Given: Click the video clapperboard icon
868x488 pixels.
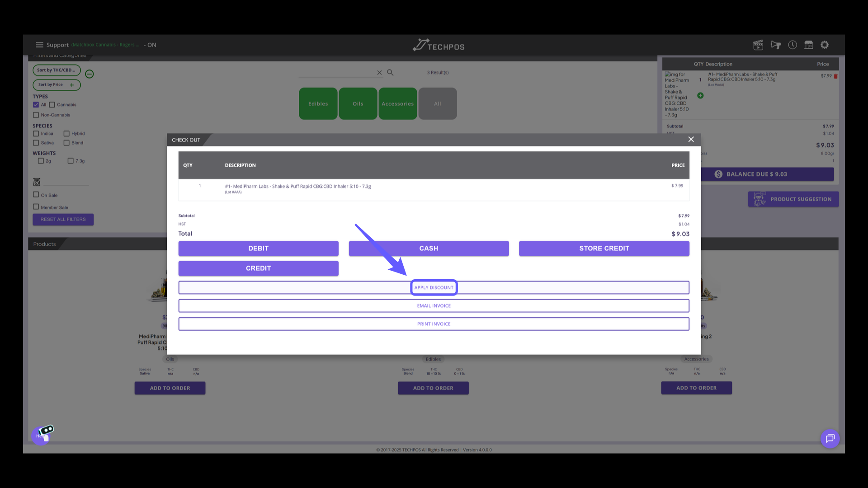Looking at the screenshot, I should (758, 45).
